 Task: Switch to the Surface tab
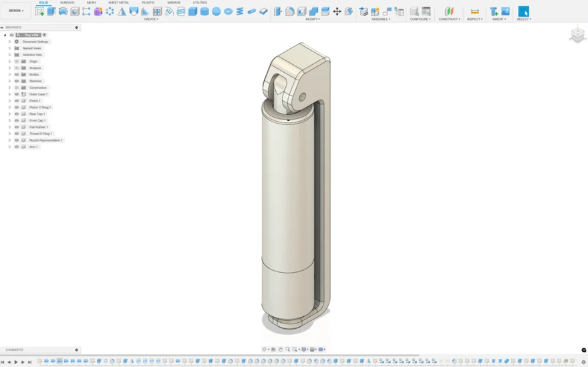pyautogui.click(x=67, y=3)
